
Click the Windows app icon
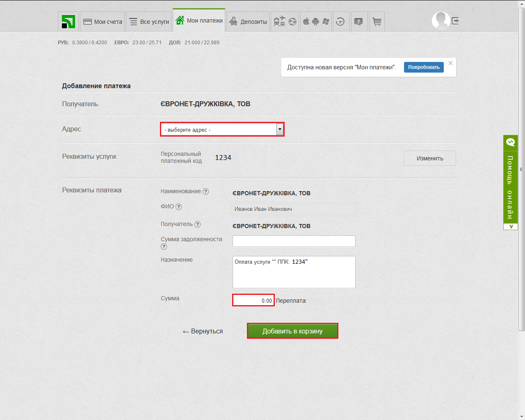326,22
